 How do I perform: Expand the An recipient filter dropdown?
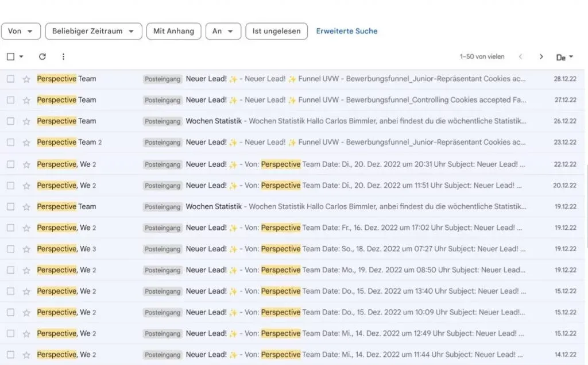point(223,31)
